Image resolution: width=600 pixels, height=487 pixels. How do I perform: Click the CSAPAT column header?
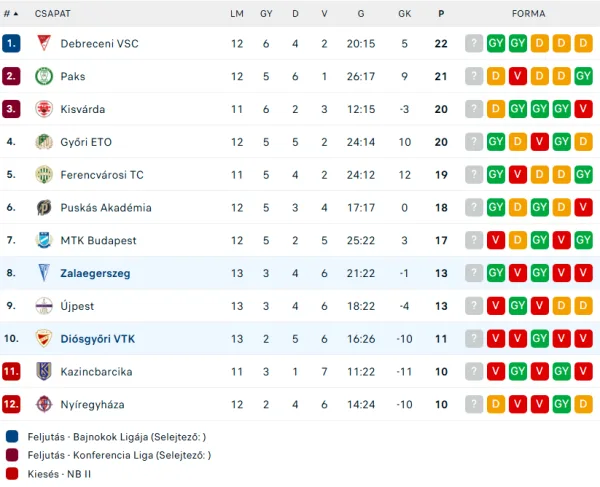click(51, 14)
